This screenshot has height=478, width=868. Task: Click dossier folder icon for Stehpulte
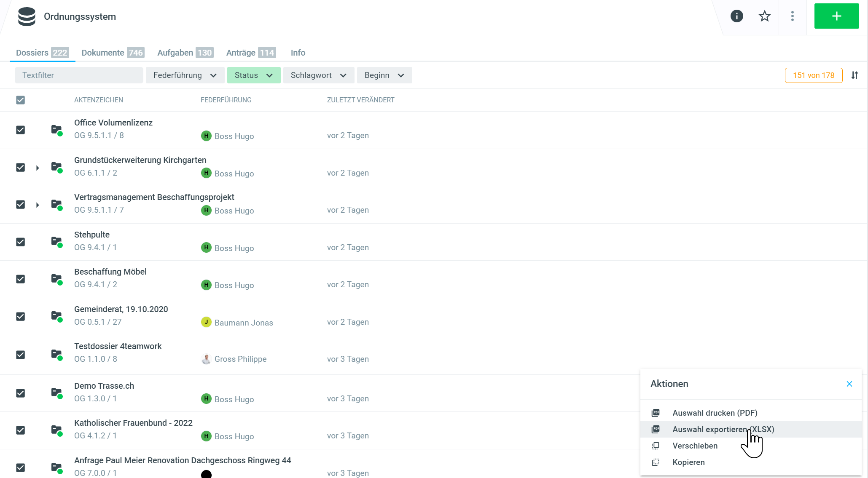pyautogui.click(x=56, y=242)
